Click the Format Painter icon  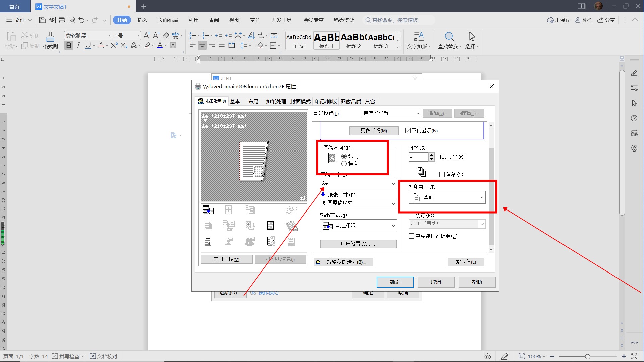(x=50, y=40)
